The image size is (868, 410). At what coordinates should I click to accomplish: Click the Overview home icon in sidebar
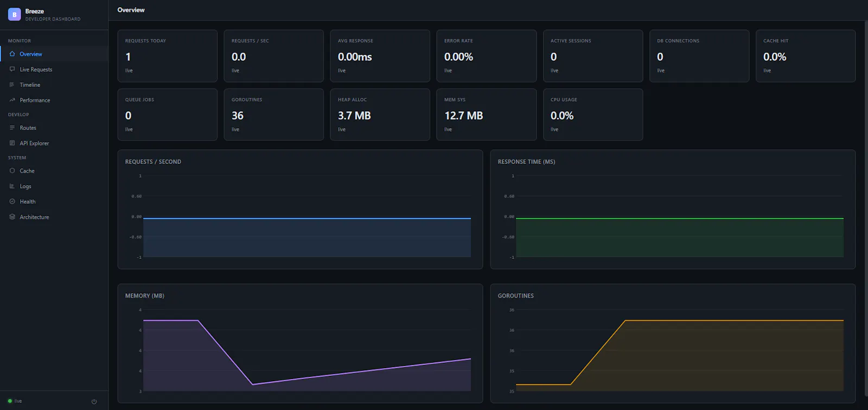tap(12, 54)
